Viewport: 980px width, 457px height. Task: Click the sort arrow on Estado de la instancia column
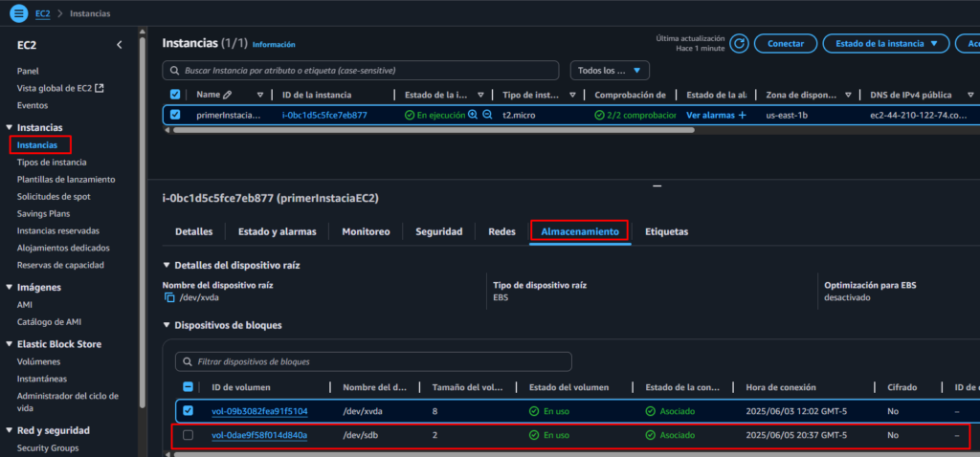click(480, 95)
